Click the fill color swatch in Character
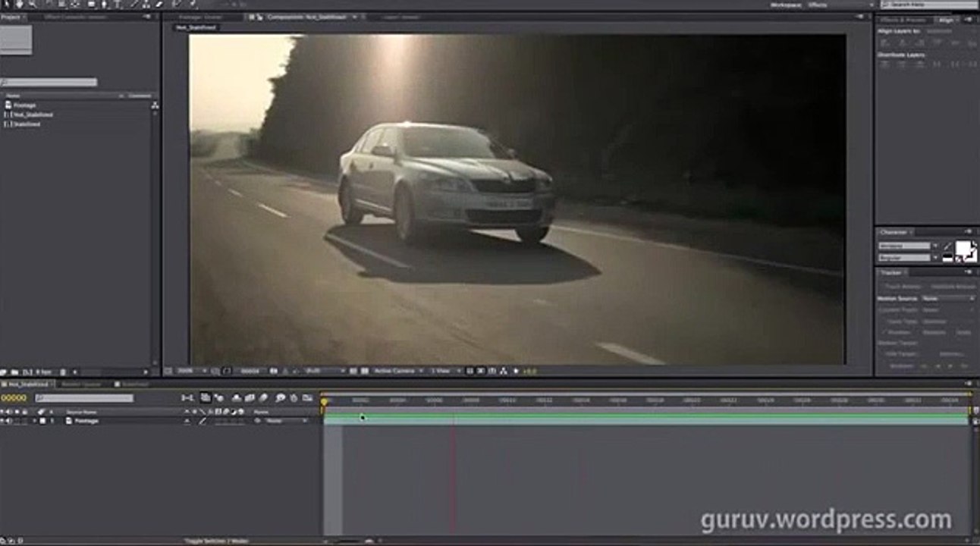The width and height of the screenshot is (980, 546). point(963,247)
